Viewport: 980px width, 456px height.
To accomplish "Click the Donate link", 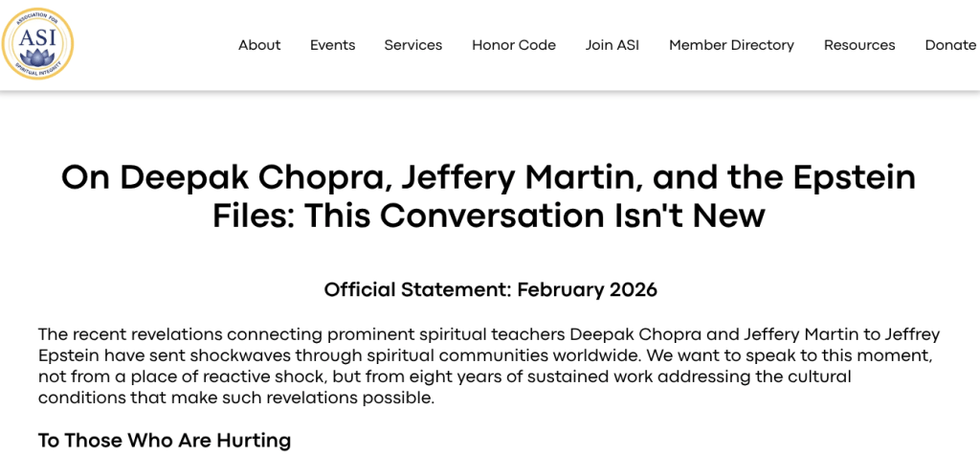I will [950, 45].
